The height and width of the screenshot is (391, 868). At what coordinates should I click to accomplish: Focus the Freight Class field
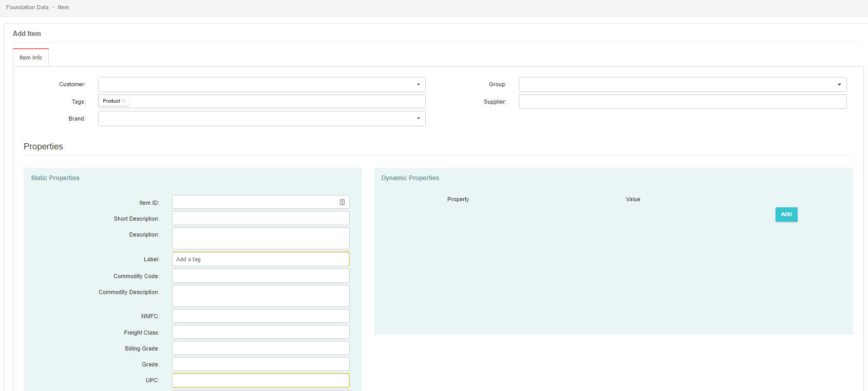coord(261,332)
